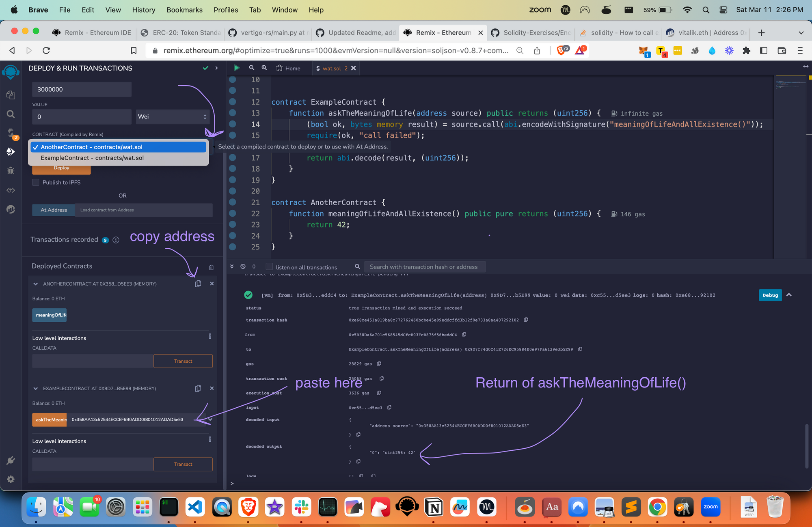Collapse the ANOTHERCONTRACT deployed instance

(35, 284)
